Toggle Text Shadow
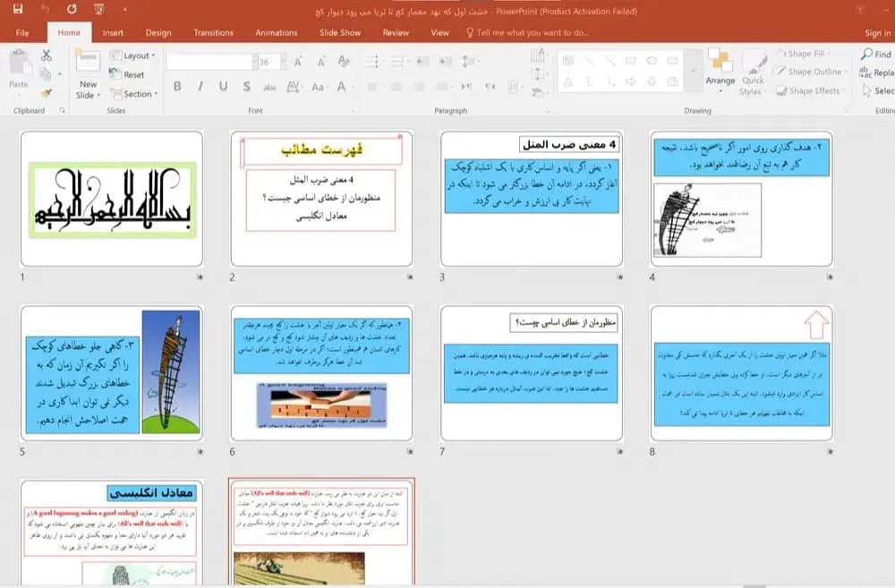The height and width of the screenshot is (588, 895). (247, 86)
